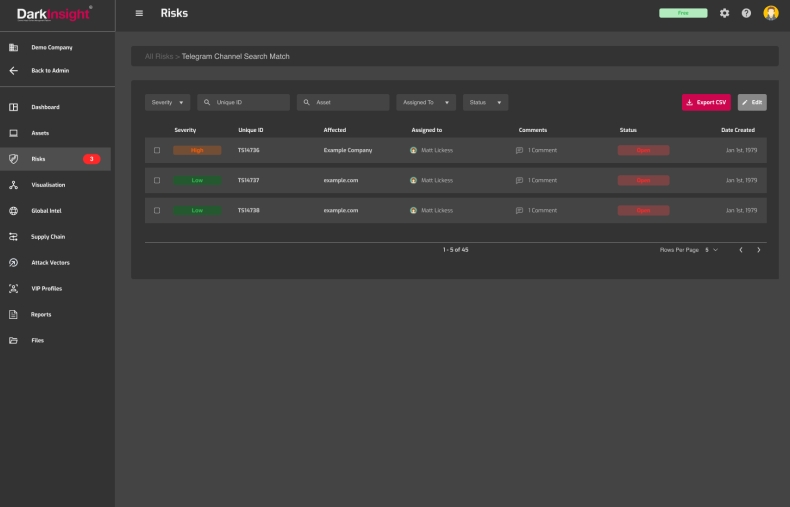The height and width of the screenshot is (507, 790).
Task: Click the All Risks breadcrumb link
Action: tap(158, 56)
